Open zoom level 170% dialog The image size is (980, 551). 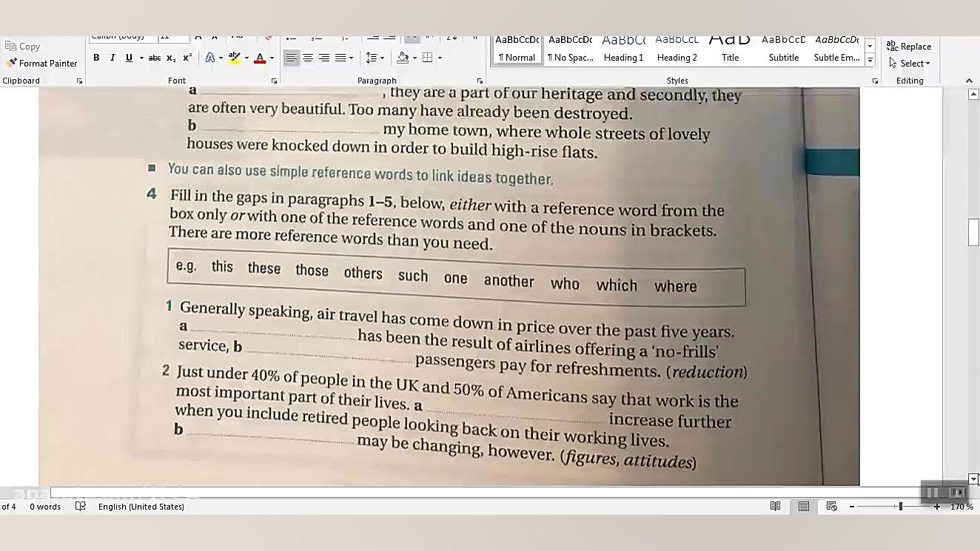(961, 507)
